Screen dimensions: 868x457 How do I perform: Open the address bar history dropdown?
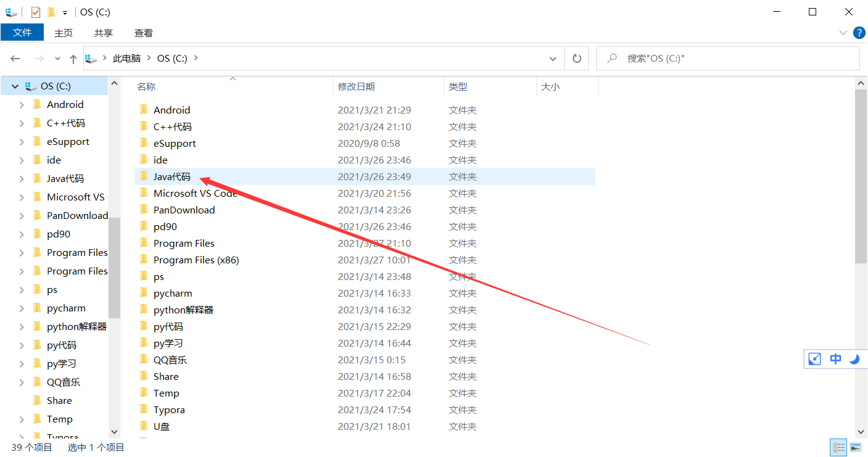coord(553,59)
